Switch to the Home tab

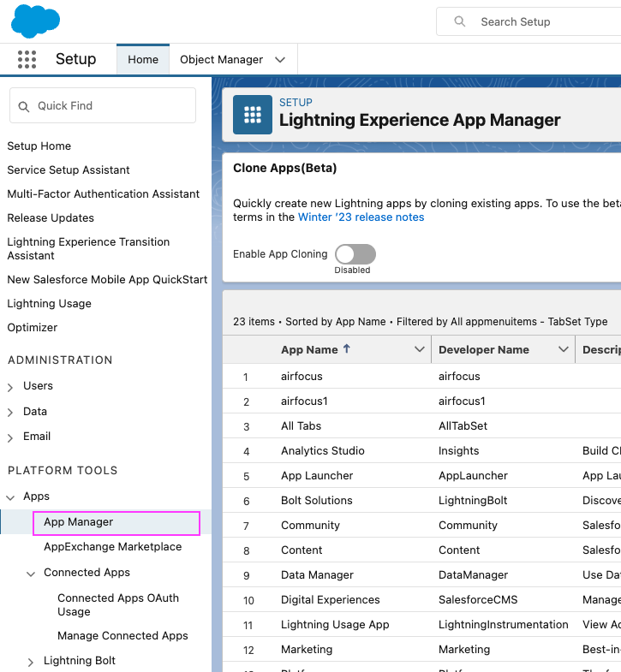click(x=143, y=60)
